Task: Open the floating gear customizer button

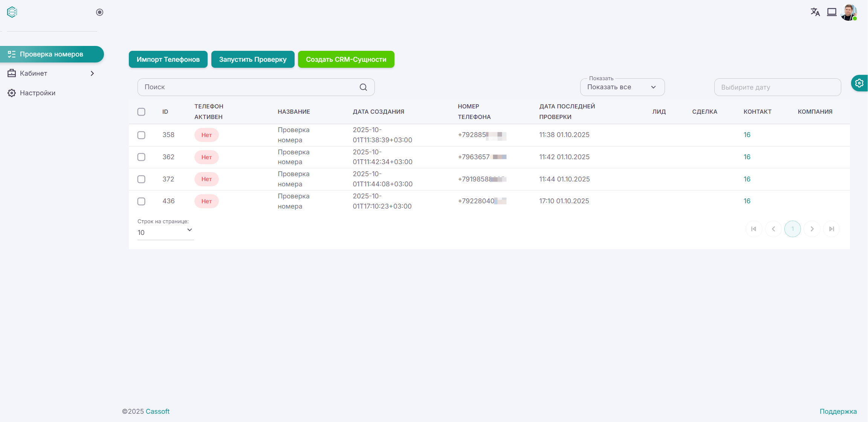Action: point(859,83)
